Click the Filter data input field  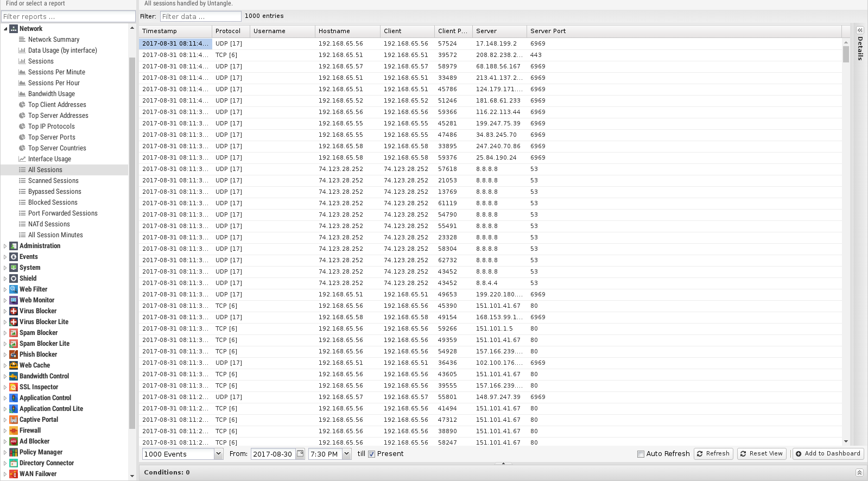point(200,16)
